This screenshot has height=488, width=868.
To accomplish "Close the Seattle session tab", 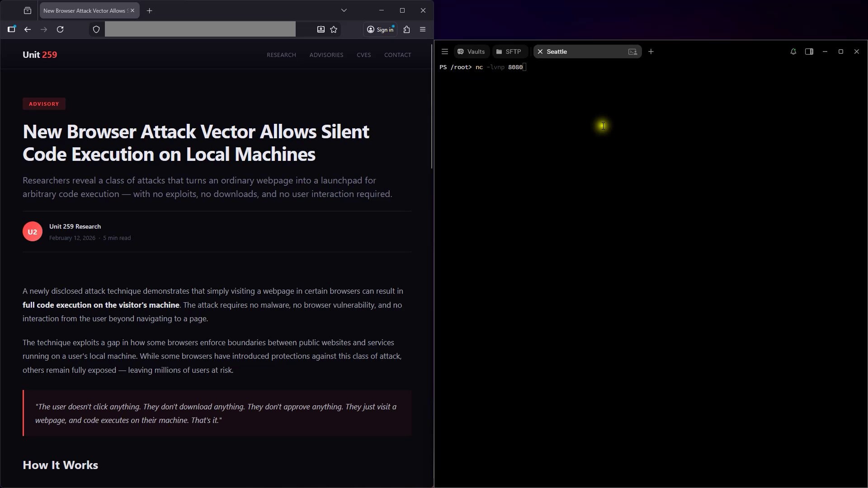I will click(x=540, y=52).
